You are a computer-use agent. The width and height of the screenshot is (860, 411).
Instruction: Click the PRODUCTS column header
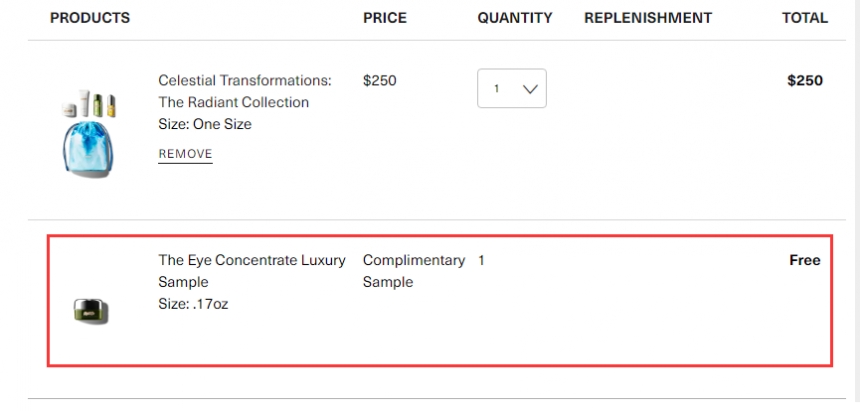90,18
